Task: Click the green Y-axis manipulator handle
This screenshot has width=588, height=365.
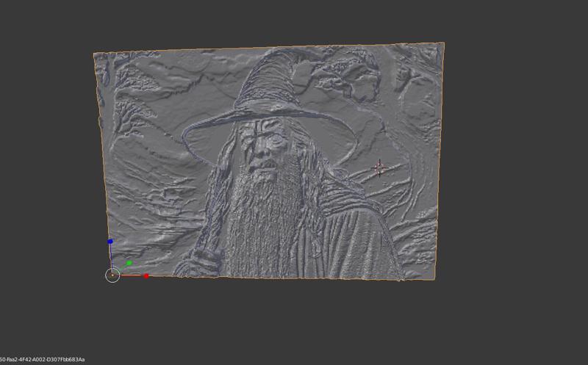Action: pyautogui.click(x=129, y=263)
